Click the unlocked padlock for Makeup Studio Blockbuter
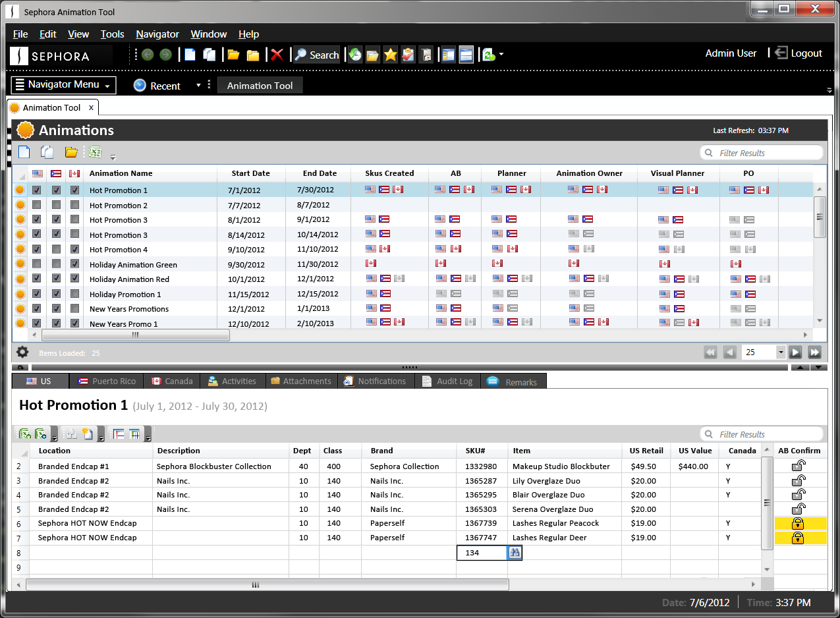The width and height of the screenshot is (840, 618). coord(798,465)
